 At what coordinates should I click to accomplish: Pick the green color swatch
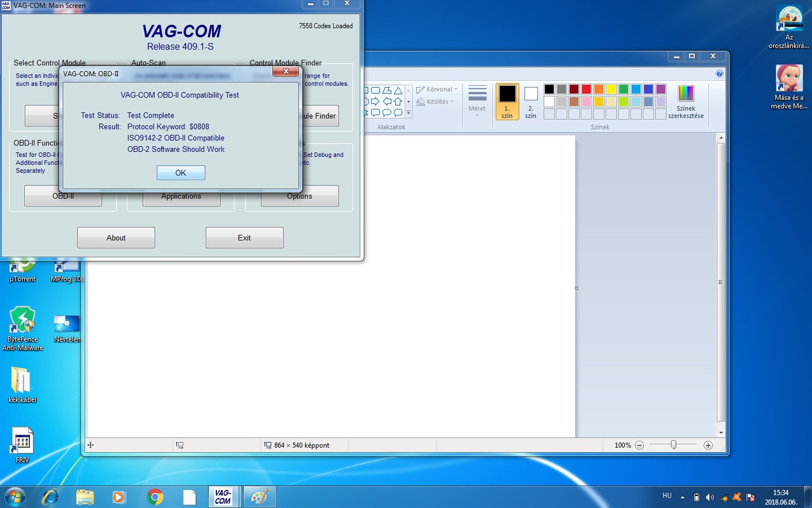(624, 90)
